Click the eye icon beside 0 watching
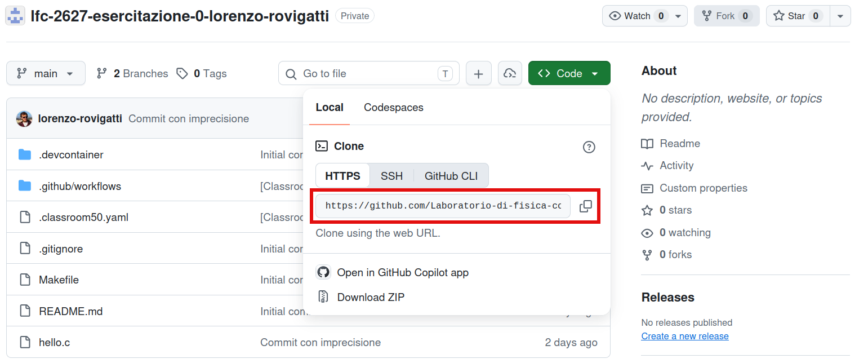Screen dimensions: 868x363 tap(647, 233)
